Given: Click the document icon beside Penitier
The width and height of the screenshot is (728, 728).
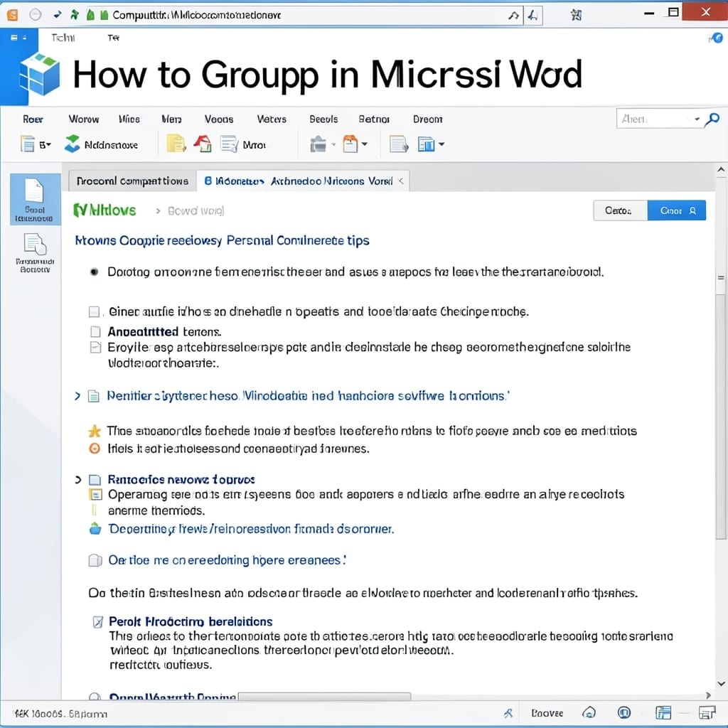Looking at the screenshot, I should [x=94, y=396].
